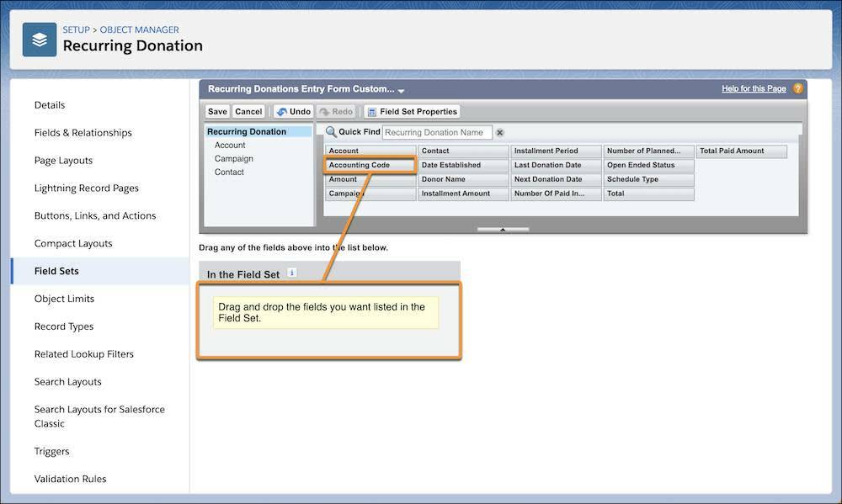The height and width of the screenshot is (504, 842).
Task: Click the Amount field in palette
Action: click(370, 179)
